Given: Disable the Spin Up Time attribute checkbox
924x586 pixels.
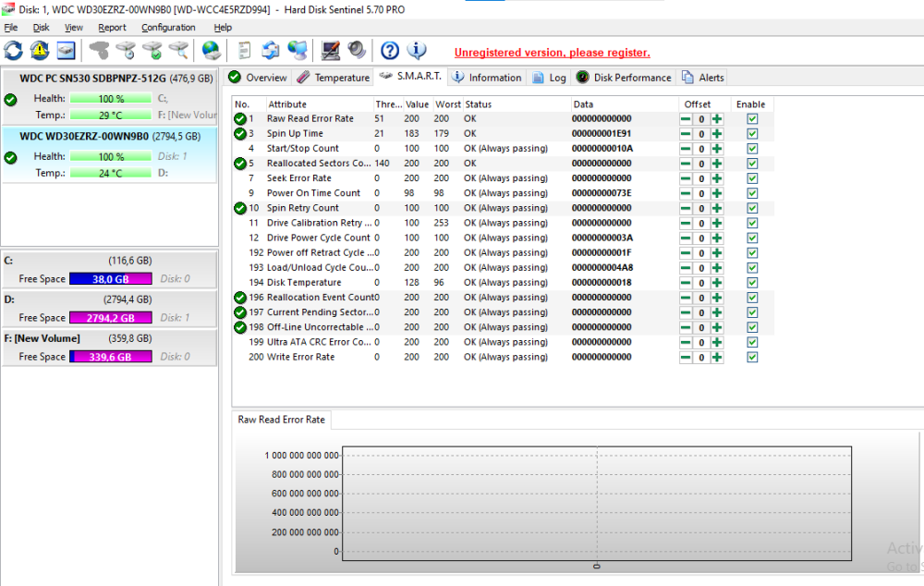Looking at the screenshot, I should 751,133.
